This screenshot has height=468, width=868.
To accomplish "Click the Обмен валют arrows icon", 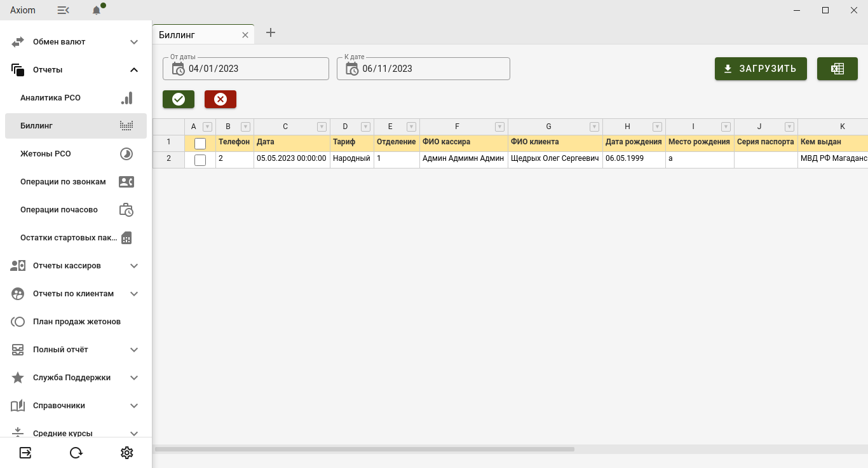I will (x=18, y=42).
